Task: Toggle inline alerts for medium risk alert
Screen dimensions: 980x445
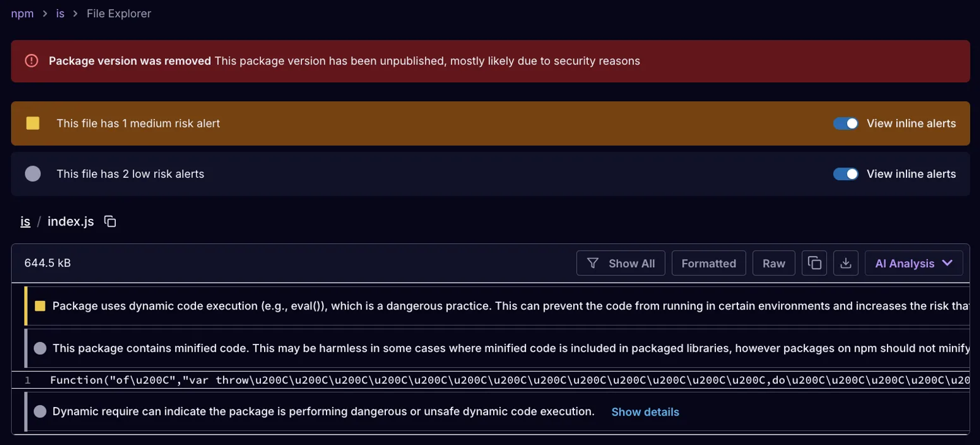Action: 845,123
